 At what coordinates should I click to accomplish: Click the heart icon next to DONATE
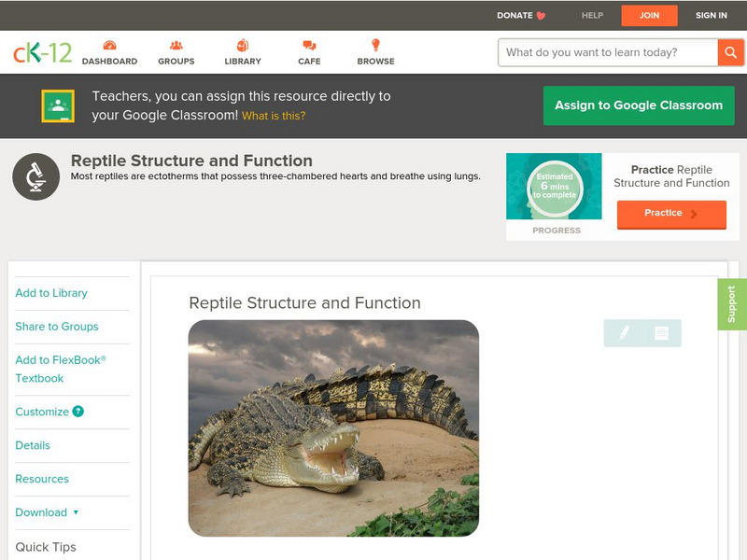click(x=539, y=15)
